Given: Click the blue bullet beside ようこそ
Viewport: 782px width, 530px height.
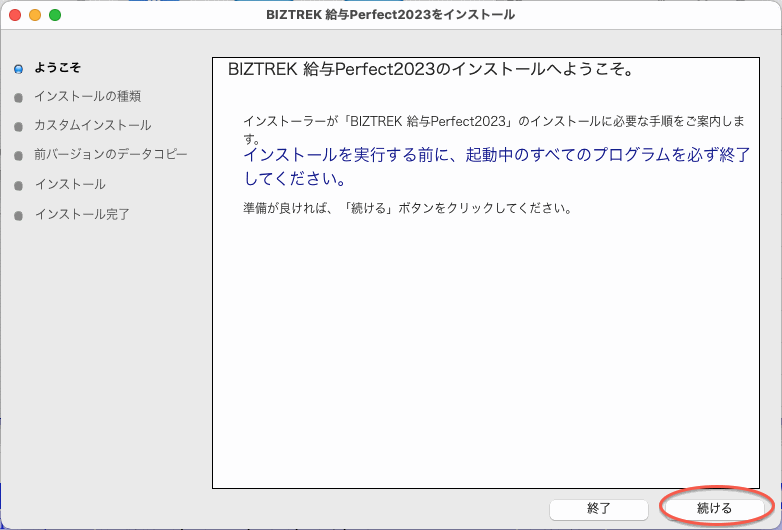Looking at the screenshot, I should coord(18,69).
